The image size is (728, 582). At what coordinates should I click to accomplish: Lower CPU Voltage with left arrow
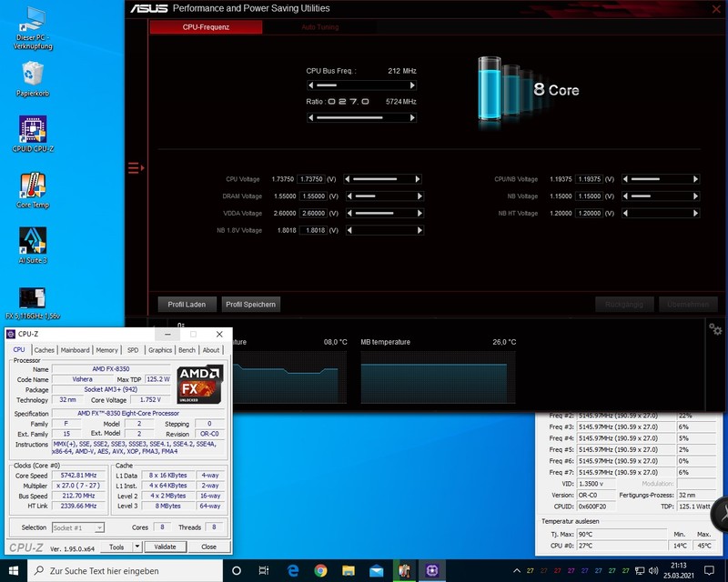coord(348,179)
